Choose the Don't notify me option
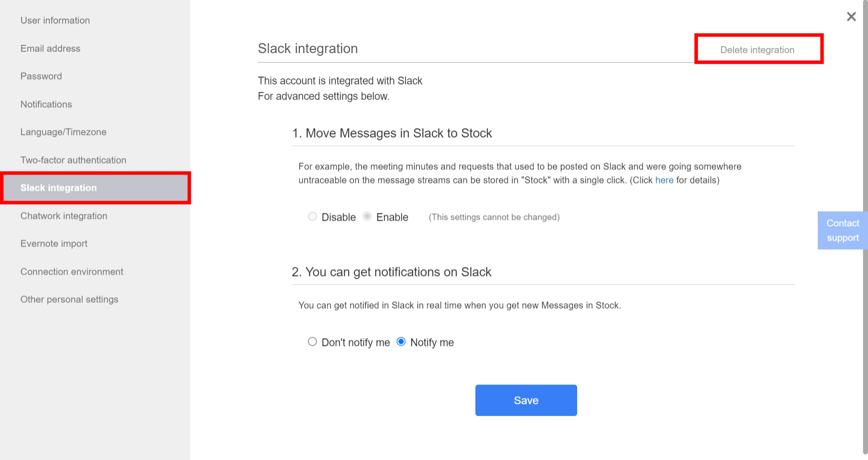The height and width of the screenshot is (460, 868). click(312, 342)
